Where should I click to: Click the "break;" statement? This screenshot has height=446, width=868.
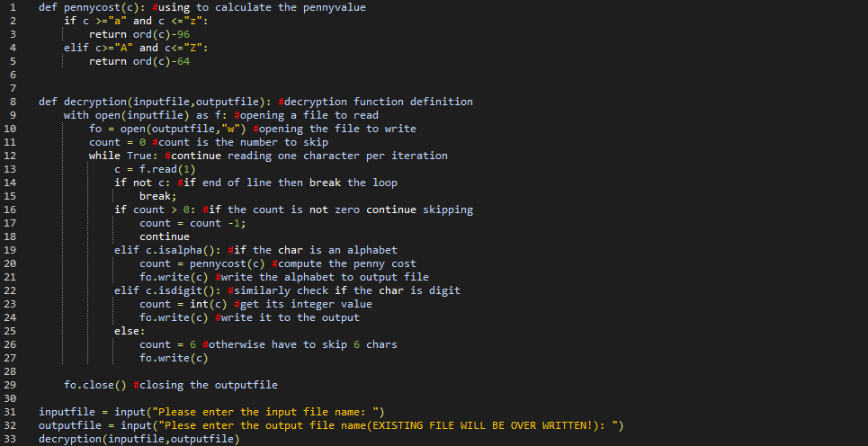click(158, 196)
